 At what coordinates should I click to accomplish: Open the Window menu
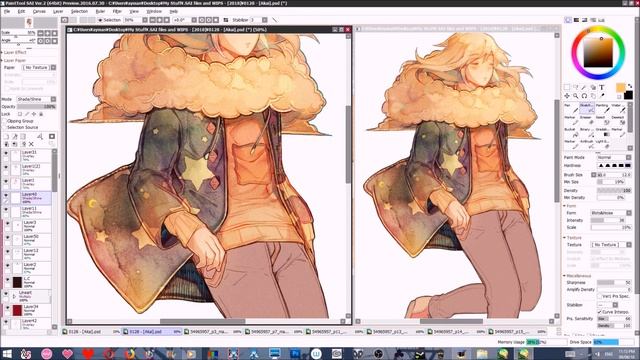click(x=154, y=11)
